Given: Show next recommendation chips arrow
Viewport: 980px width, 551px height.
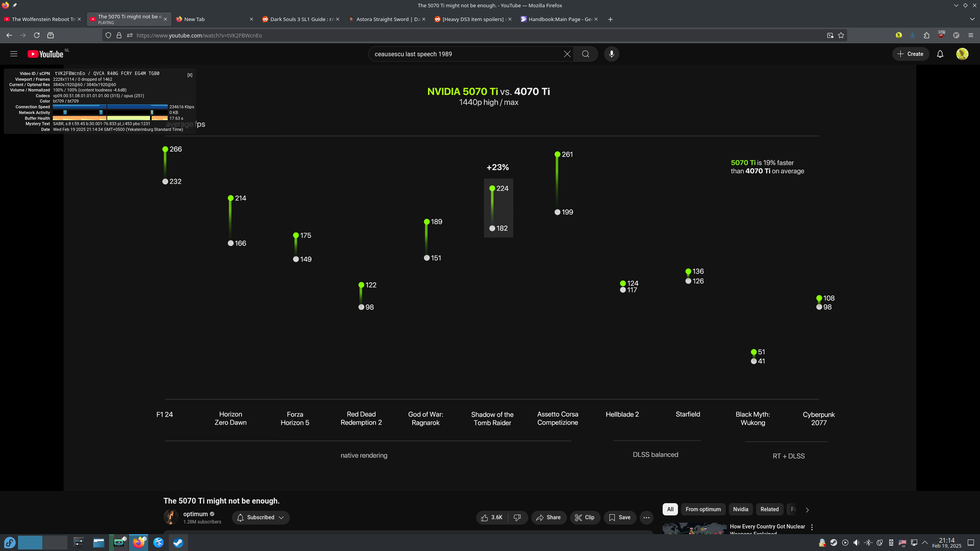Looking at the screenshot, I should click(x=807, y=510).
